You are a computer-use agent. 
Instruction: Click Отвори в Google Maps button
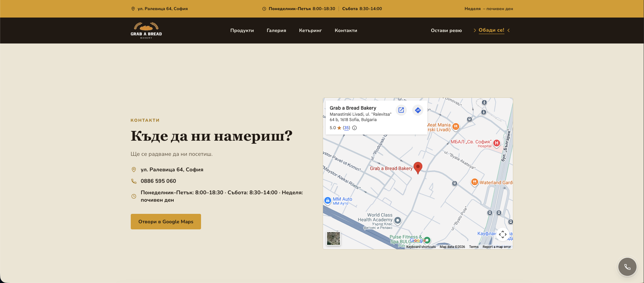coord(166,222)
